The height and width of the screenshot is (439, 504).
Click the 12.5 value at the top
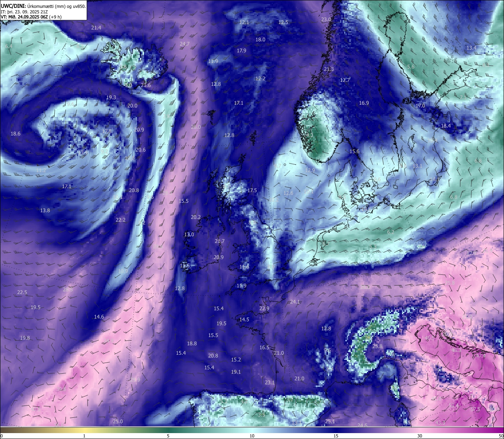pyautogui.click(x=283, y=22)
